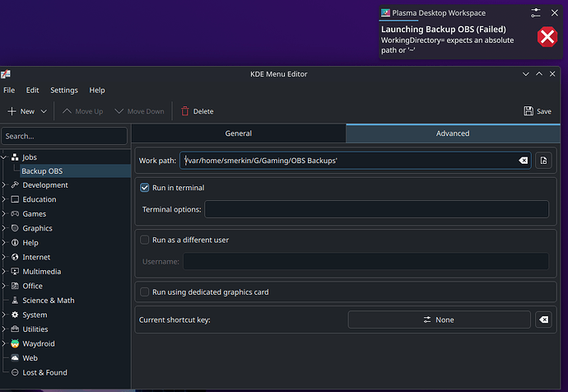568x392 pixels.
Task: Enable Run as a different user
Action: pos(145,240)
